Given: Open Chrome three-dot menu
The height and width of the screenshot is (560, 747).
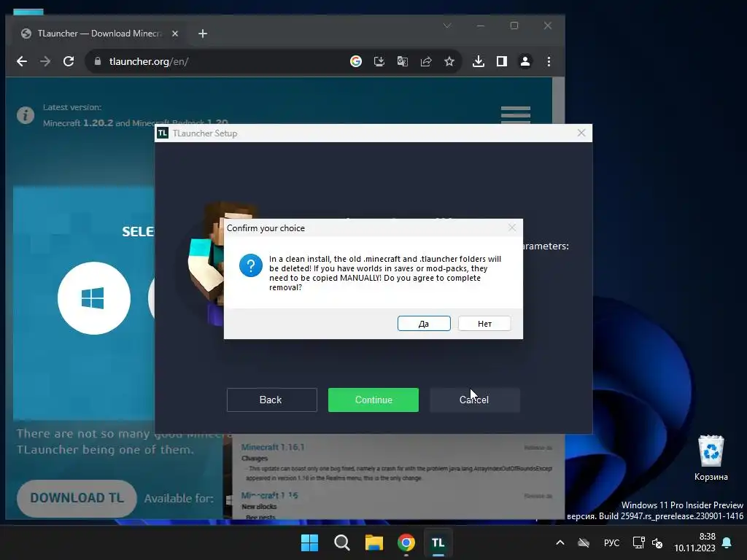Looking at the screenshot, I should pyautogui.click(x=549, y=61).
